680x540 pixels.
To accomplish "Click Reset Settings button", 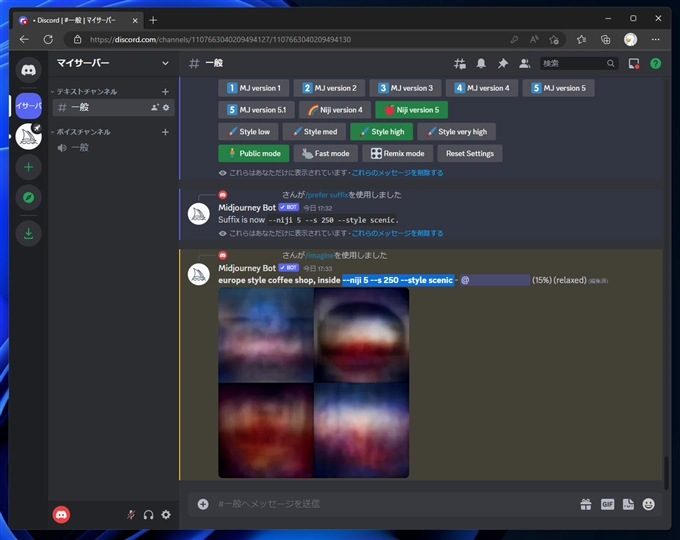I will click(470, 154).
